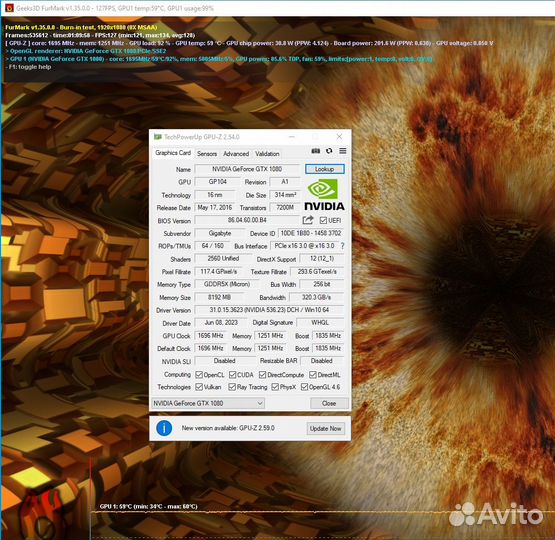
Task: Click the Release Date value May 17, 2016
Action: tap(215, 207)
